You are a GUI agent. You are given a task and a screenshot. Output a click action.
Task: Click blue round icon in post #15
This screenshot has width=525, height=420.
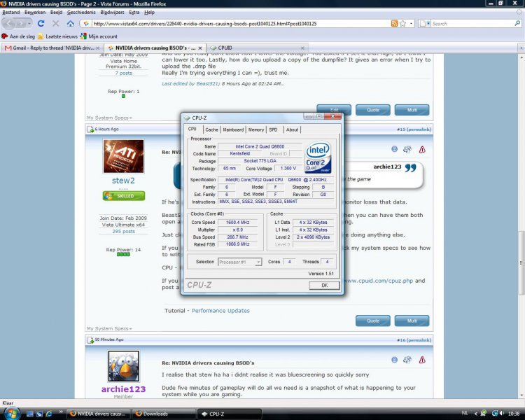coord(394,149)
